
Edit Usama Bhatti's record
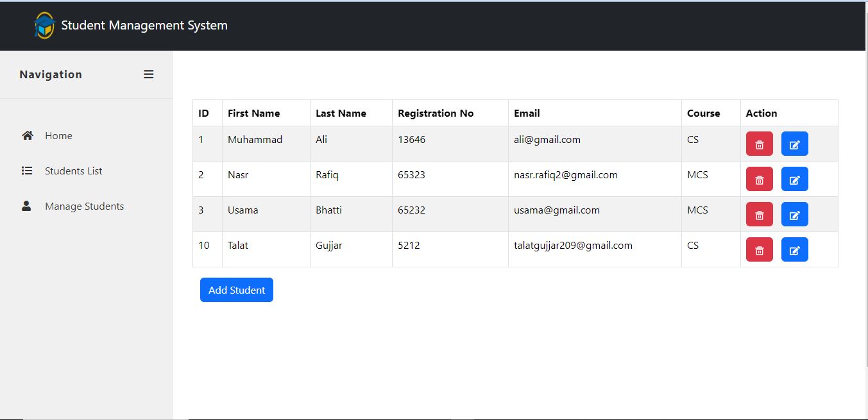point(795,215)
